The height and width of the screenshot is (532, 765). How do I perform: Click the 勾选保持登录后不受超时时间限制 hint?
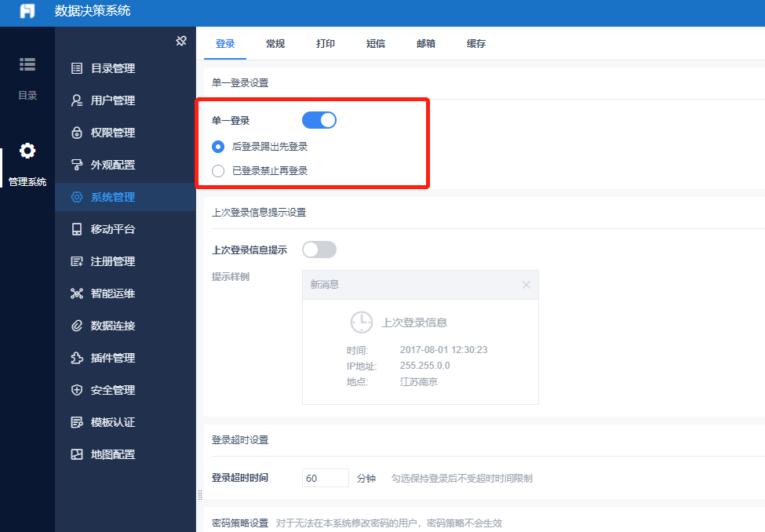coord(461,479)
